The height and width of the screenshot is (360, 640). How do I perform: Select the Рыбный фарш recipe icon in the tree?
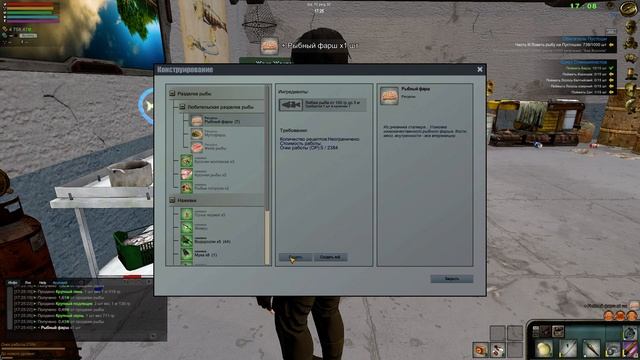point(197,120)
